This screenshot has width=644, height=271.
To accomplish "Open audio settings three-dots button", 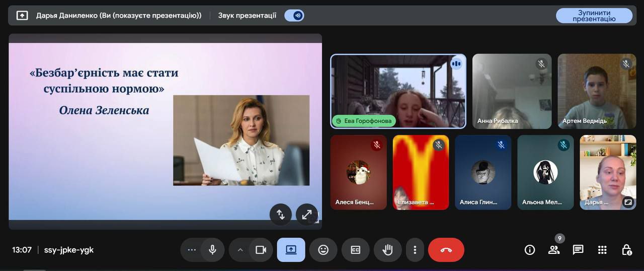I will pos(192,250).
